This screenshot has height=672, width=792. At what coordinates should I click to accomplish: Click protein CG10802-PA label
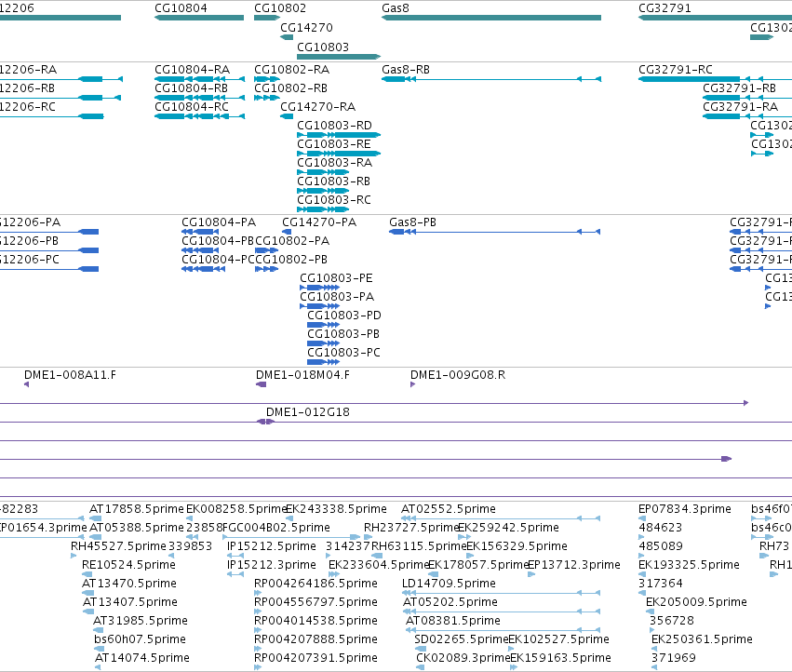tap(292, 241)
